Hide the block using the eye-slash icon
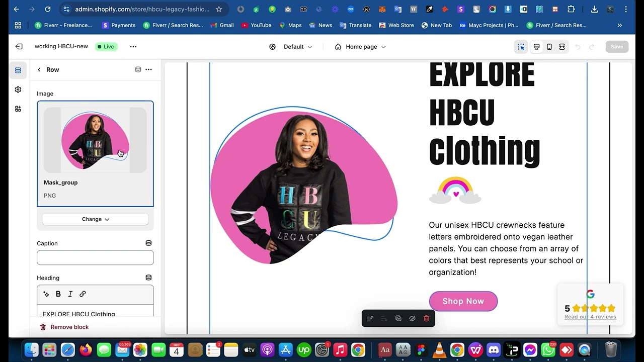 pos(412,318)
